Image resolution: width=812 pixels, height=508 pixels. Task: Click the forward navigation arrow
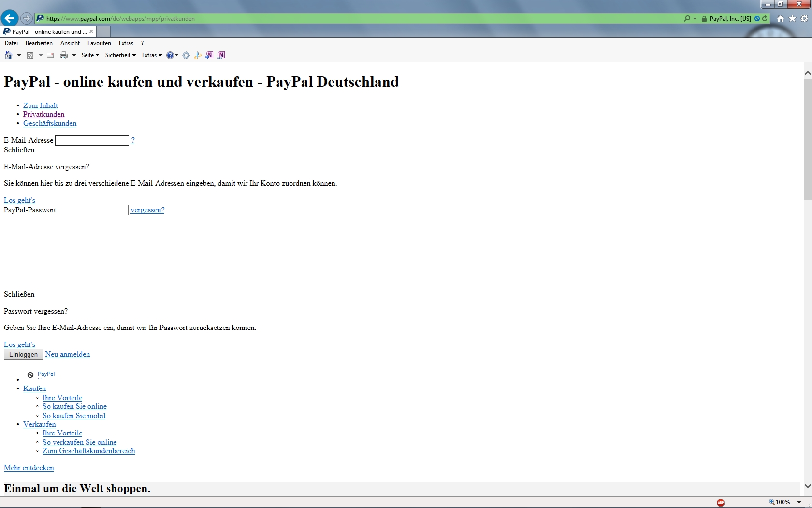point(27,18)
